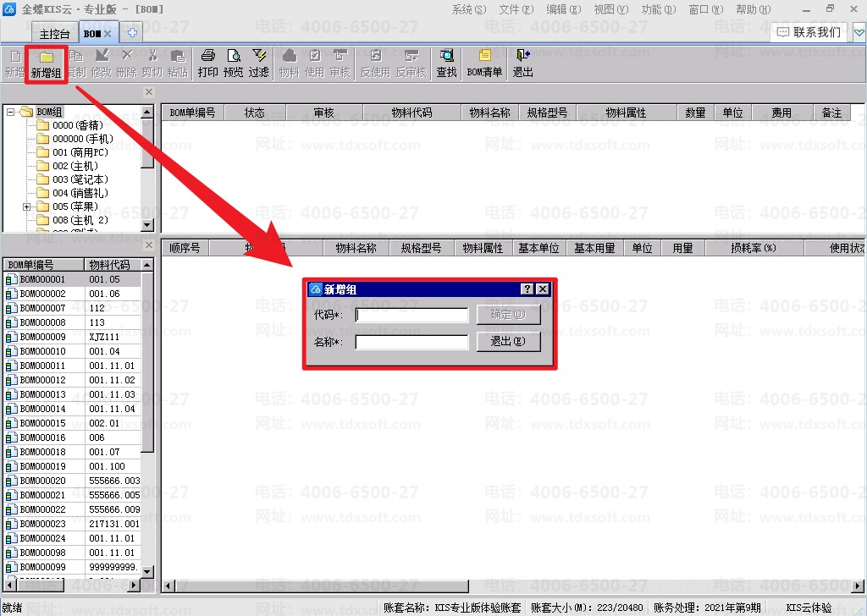Open the BOM清单 list icon
The width and height of the screenshot is (867, 616).
[x=484, y=56]
